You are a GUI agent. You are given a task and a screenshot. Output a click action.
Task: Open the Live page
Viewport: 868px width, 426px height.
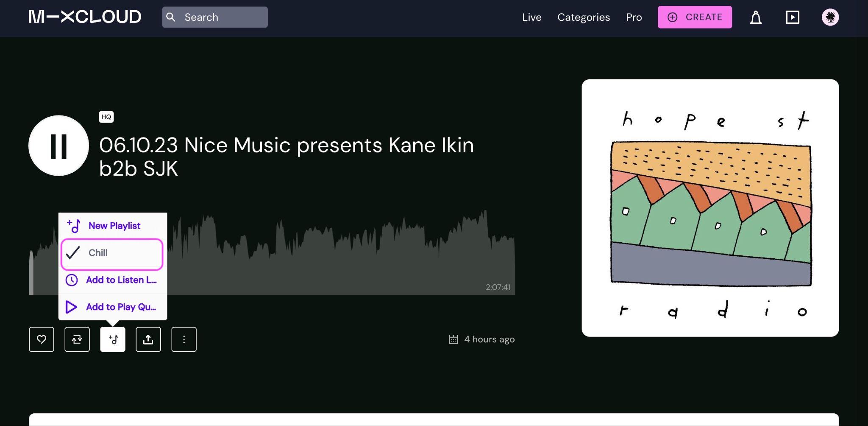[531, 17]
